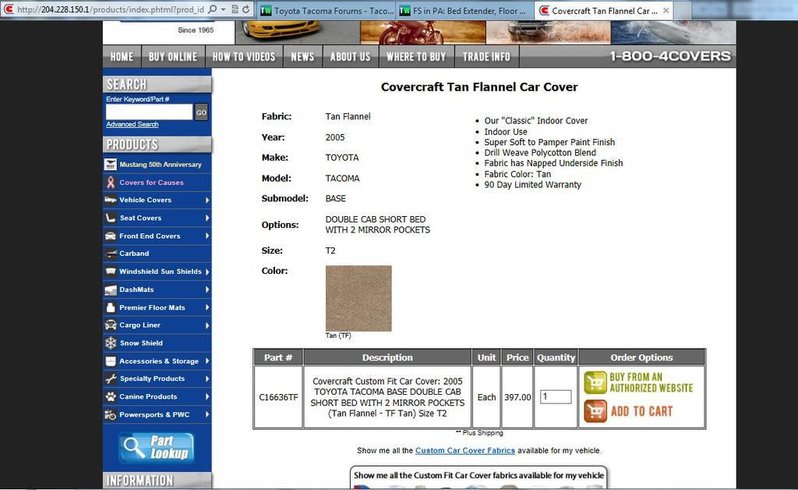
Task: Click the Part Lookup button
Action: tap(157, 448)
